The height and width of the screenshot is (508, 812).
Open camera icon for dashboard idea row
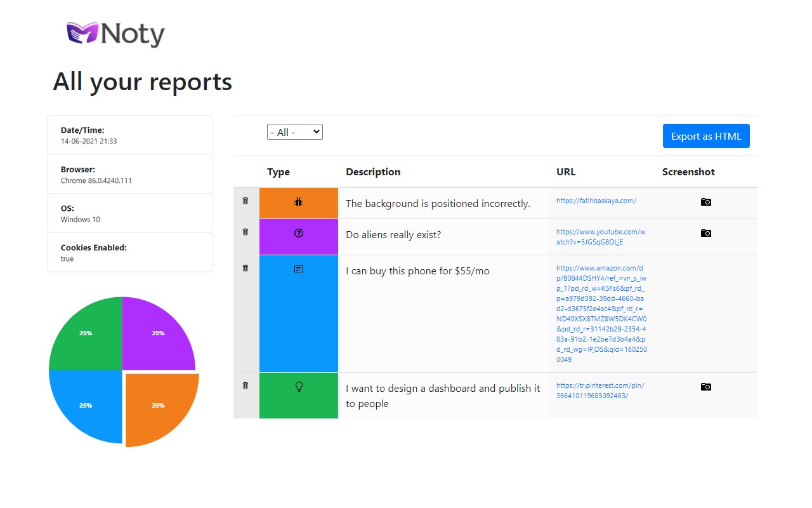705,387
